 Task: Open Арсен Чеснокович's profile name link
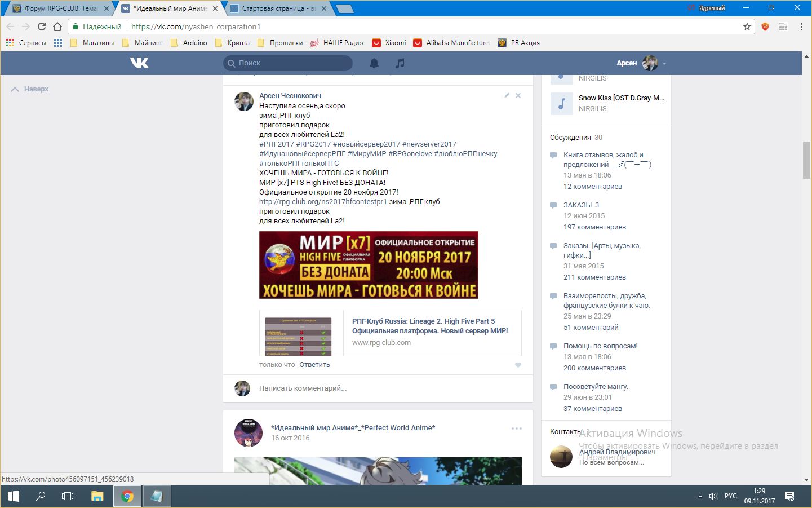[290, 96]
